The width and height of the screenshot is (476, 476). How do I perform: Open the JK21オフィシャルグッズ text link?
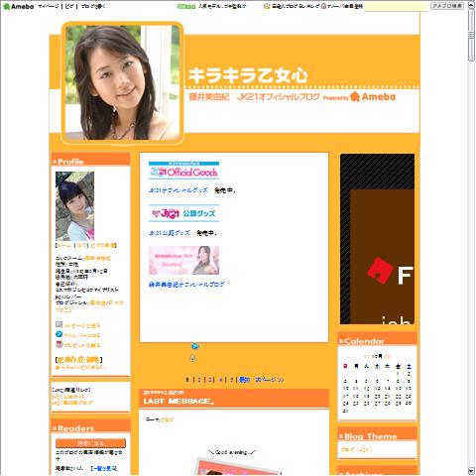click(178, 190)
